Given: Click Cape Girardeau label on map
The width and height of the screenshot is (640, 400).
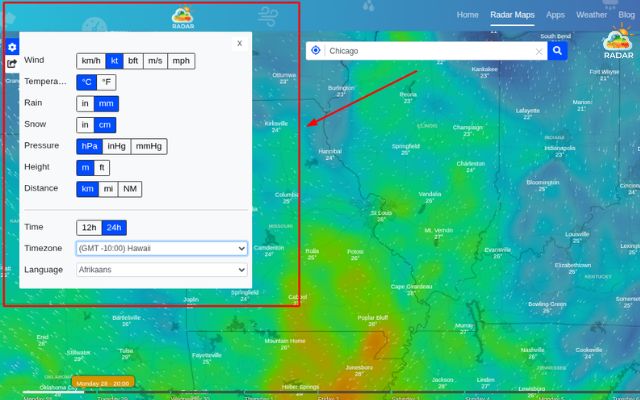Looking at the screenshot, I should 411,287.
